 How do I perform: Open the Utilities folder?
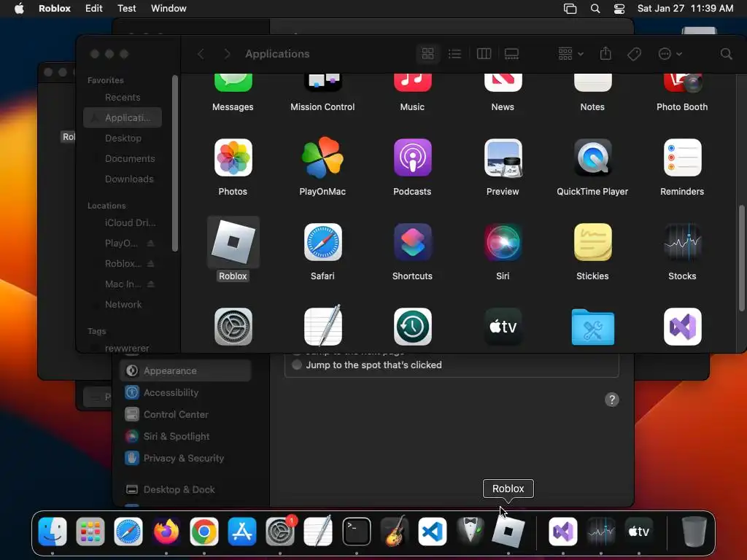[592, 327]
